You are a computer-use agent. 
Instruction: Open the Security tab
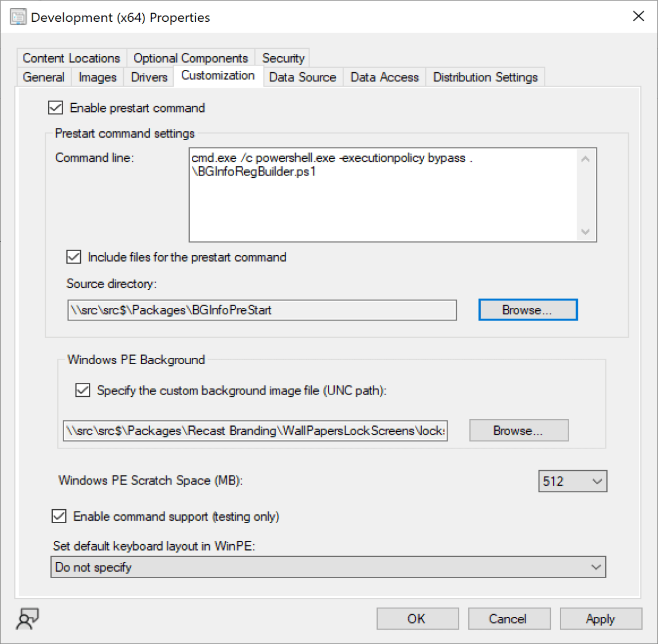[x=283, y=58]
